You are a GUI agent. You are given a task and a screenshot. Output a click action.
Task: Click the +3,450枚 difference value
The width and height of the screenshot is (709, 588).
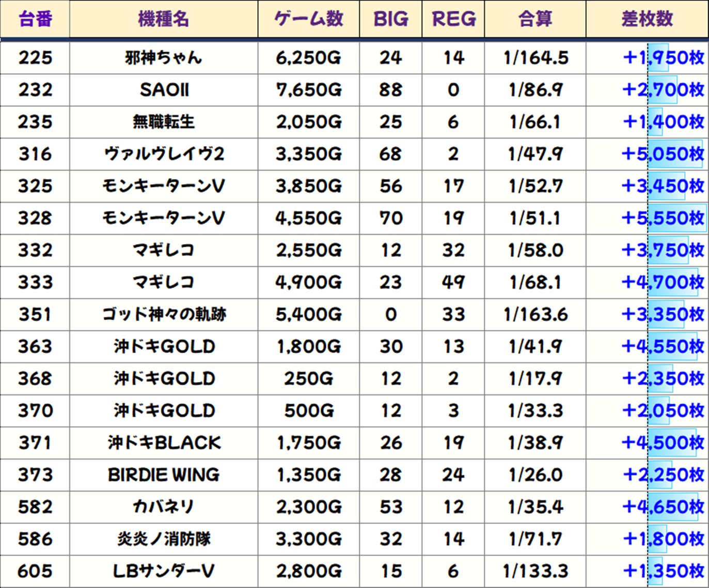pyautogui.click(x=664, y=186)
